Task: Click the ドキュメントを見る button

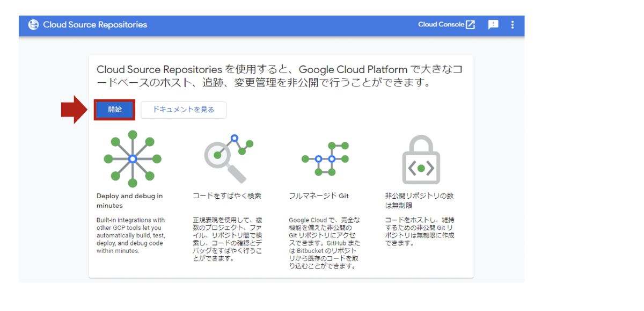Action: [184, 110]
